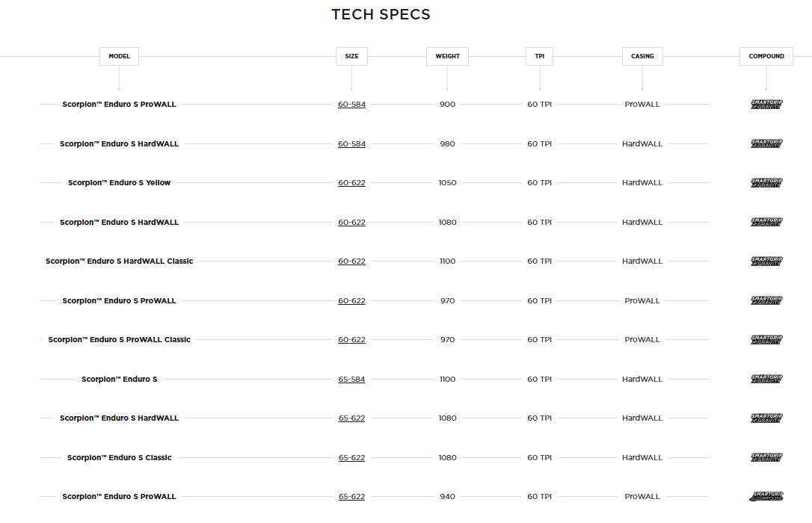Click the COMPOUND column header
The image size is (812, 523).
coord(766,56)
